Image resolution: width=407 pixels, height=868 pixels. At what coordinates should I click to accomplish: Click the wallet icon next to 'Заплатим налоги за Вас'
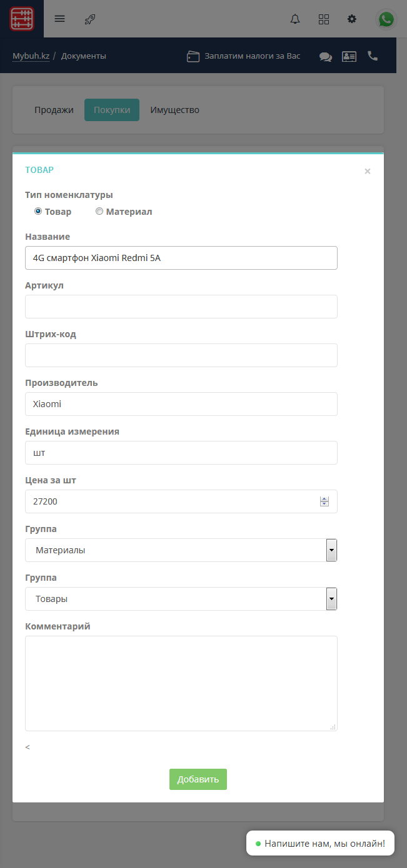[193, 55]
